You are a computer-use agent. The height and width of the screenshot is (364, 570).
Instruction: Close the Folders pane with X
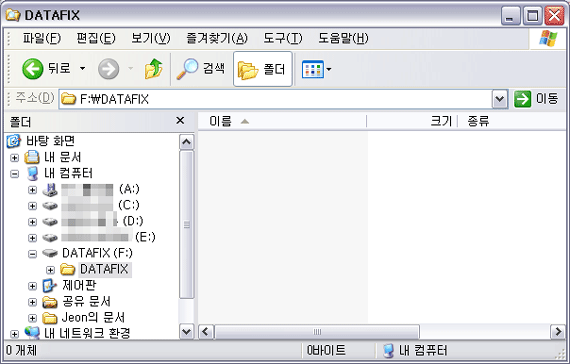(180, 121)
